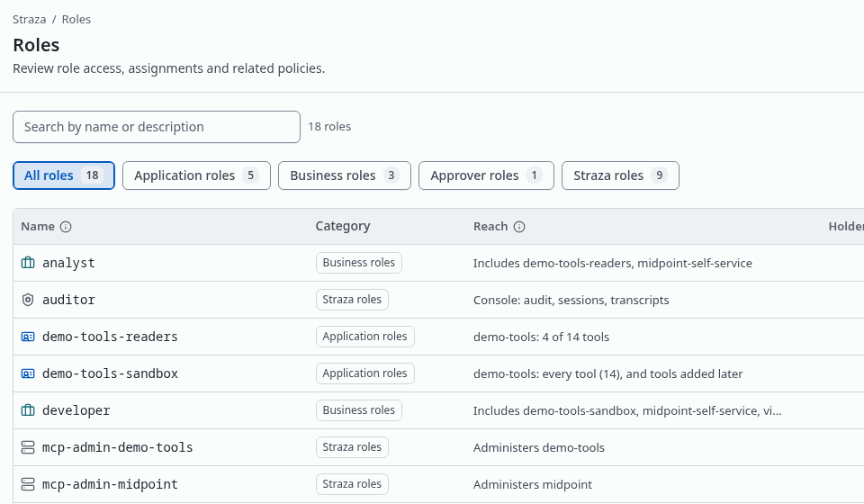Viewport: 864px width, 504px height.
Task: Click the Business roles tag in developer row
Action: (359, 410)
